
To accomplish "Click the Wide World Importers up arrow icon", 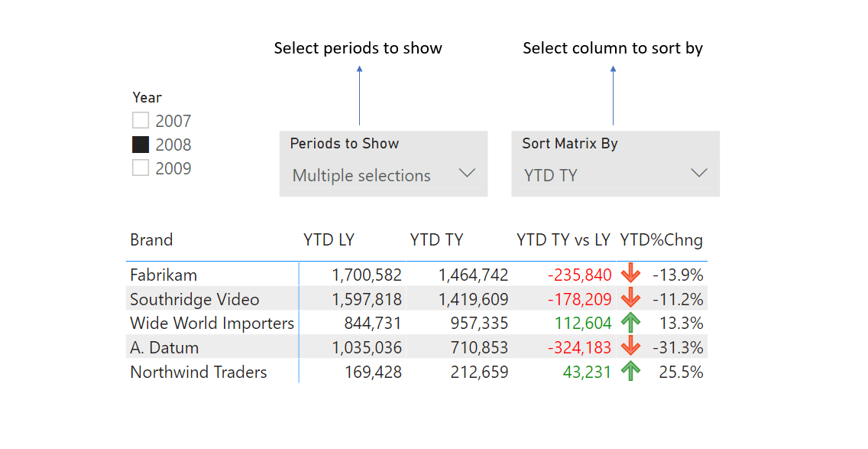I will pos(630,323).
